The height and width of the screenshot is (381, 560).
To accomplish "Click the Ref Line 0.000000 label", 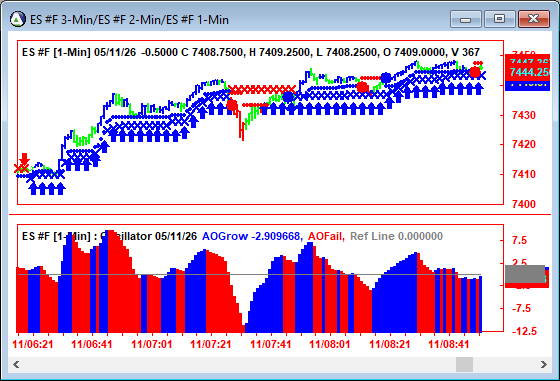I will coord(396,236).
